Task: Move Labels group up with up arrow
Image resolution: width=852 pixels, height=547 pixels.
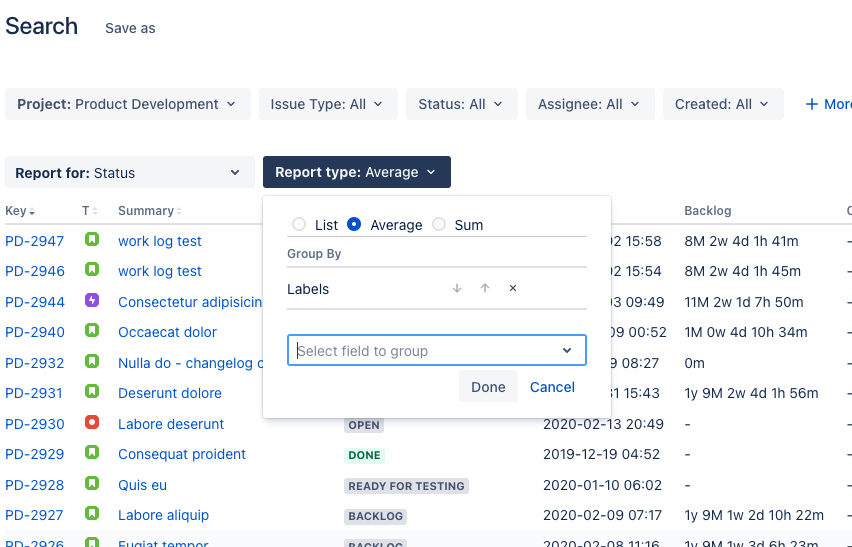Action: click(x=485, y=288)
